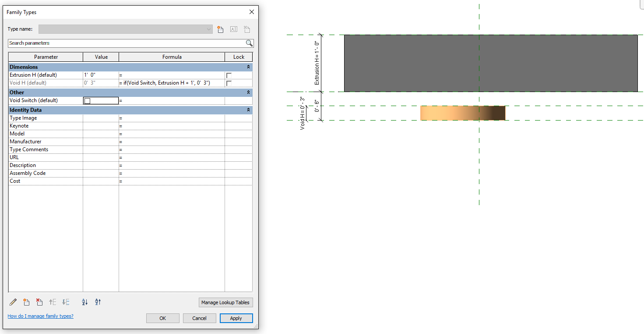Sort parameters ascending with AZ icon
Image resolution: width=644 pixels, height=334 pixels.
pos(84,302)
